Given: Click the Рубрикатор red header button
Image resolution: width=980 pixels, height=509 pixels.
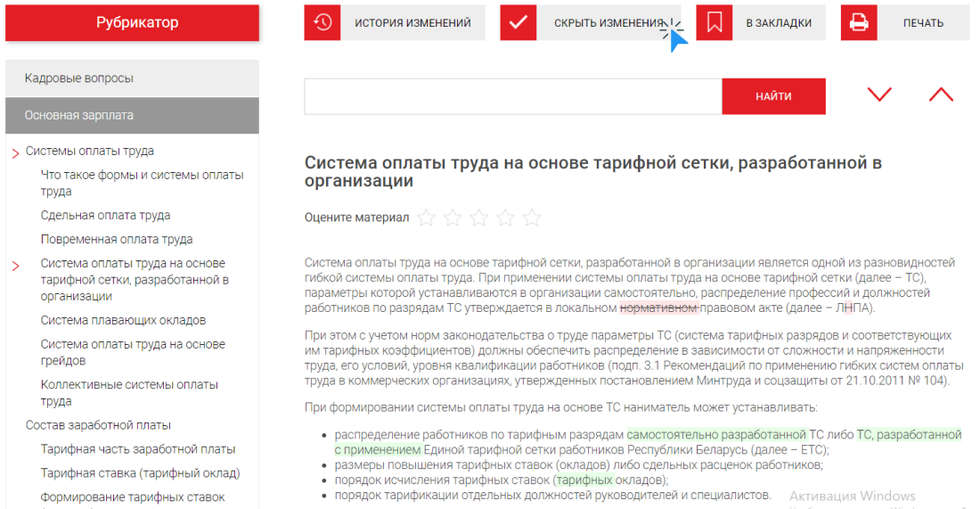Looking at the screenshot, I should [x=132, y=23].
